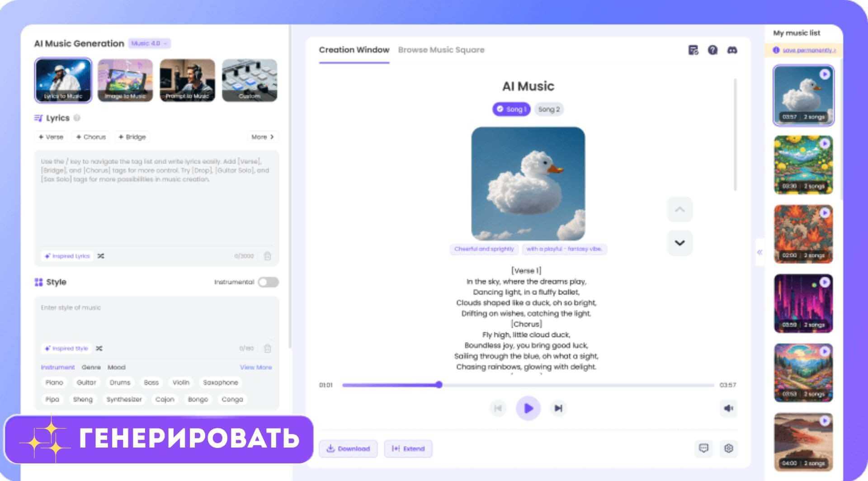The height and width of the screenshot is (481, 868).
Task: Go to next track with down chevron
Action: coord(679,243)
